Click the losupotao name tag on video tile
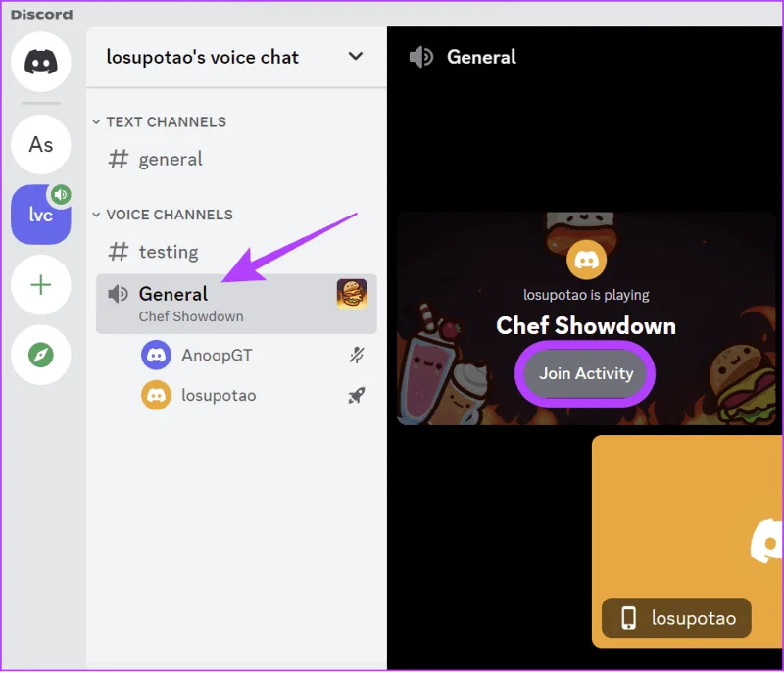The image size is (784, 673). [676, 618]
